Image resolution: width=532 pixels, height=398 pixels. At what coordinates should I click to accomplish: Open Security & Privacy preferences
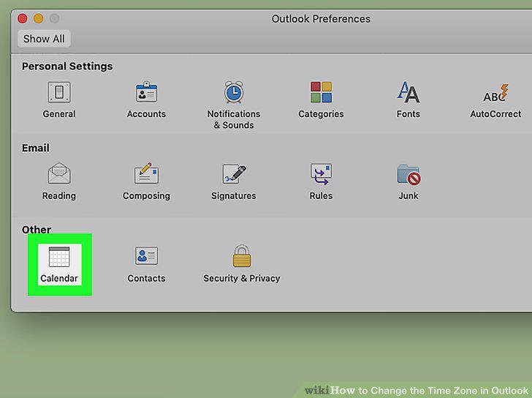242,264
